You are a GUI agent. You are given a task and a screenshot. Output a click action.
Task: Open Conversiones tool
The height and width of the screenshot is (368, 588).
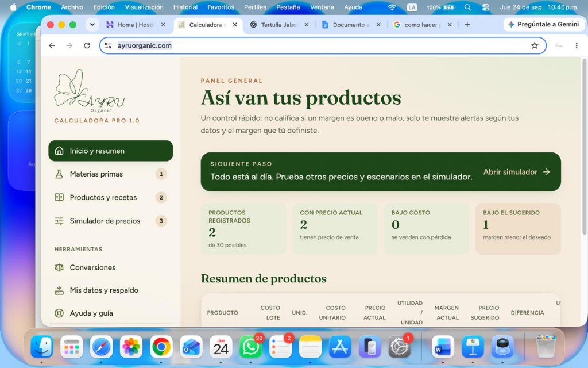point(111,267)
